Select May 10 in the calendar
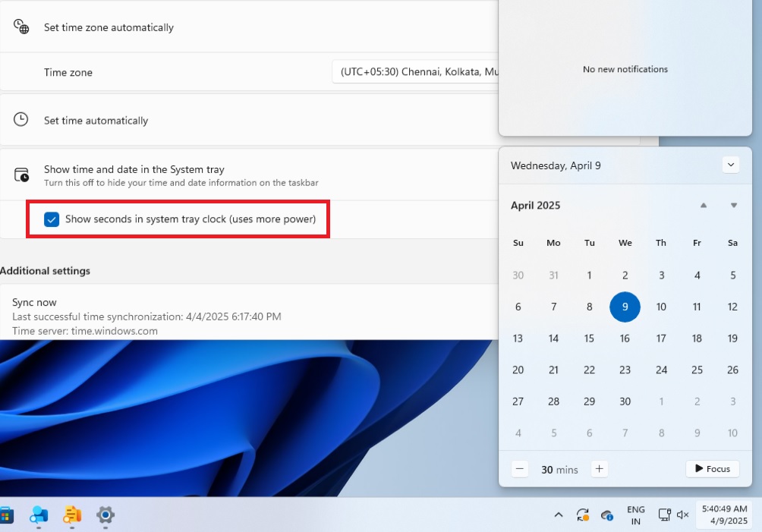Screen dimensions: 762x532 pos(732,433)
